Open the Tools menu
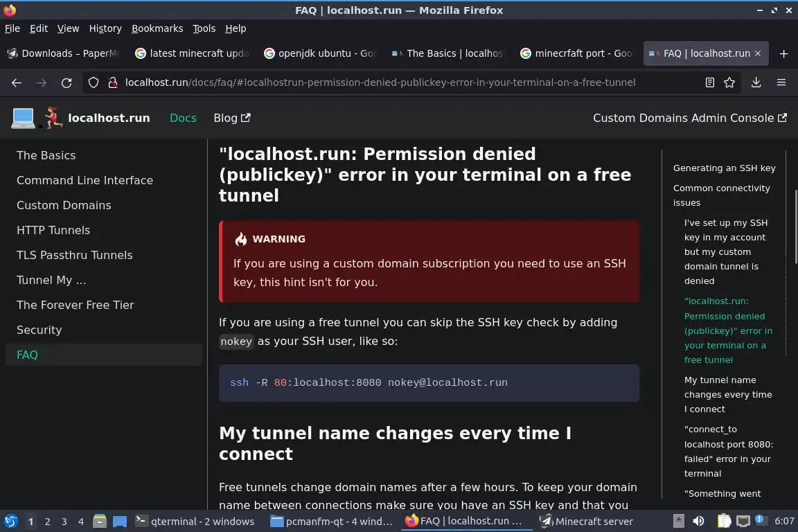The image size is (798, 532). (x=204, y=28)
